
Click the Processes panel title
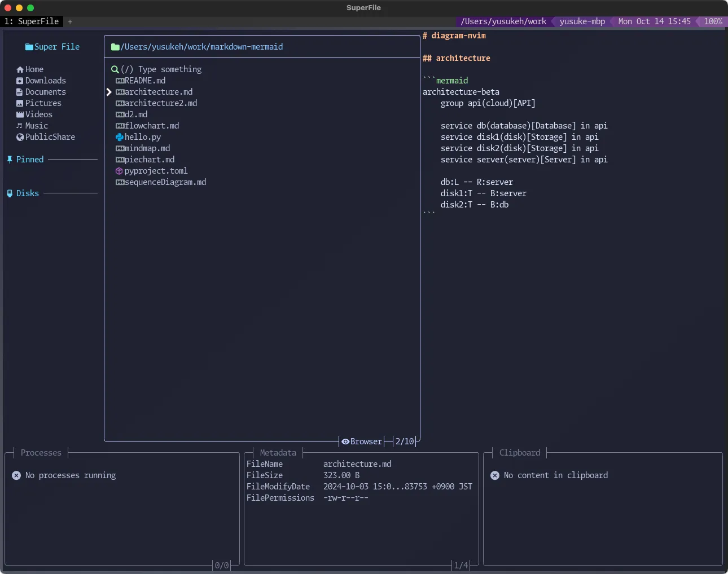tap(41, 453)
